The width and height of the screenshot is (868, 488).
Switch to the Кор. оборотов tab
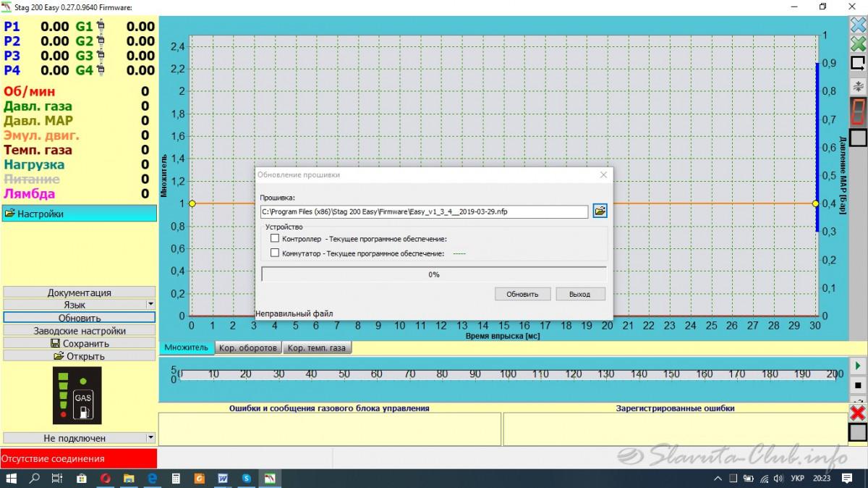click(x=247, y=348)
